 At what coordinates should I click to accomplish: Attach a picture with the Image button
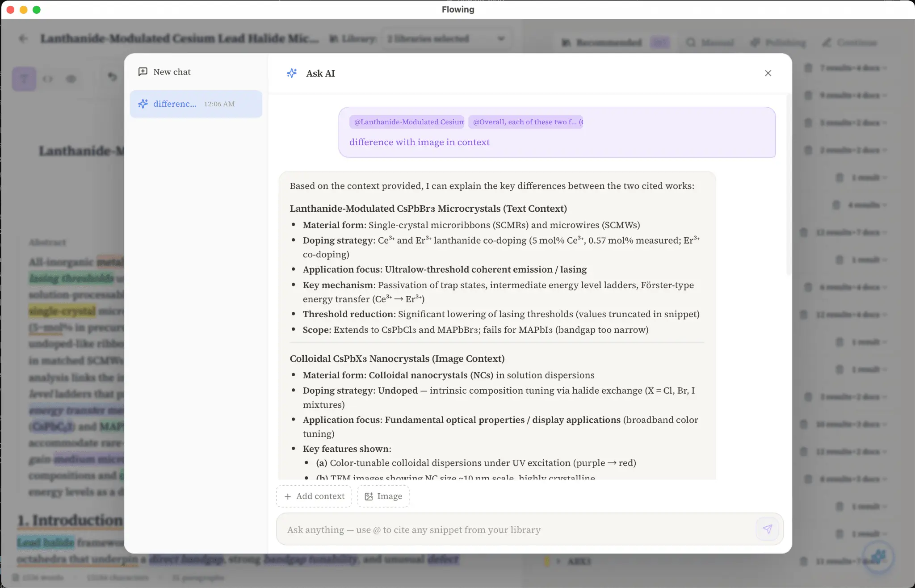tap(383, 496)
